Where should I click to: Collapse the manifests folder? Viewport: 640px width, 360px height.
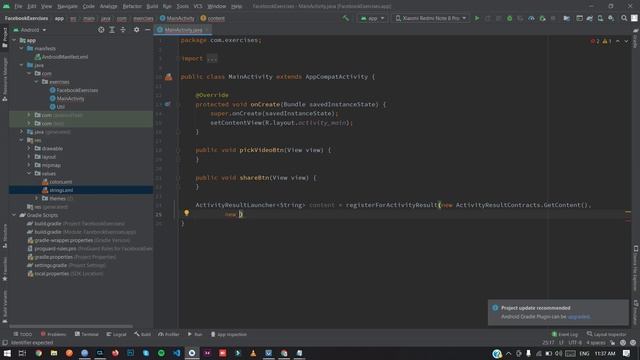point(22,49)
